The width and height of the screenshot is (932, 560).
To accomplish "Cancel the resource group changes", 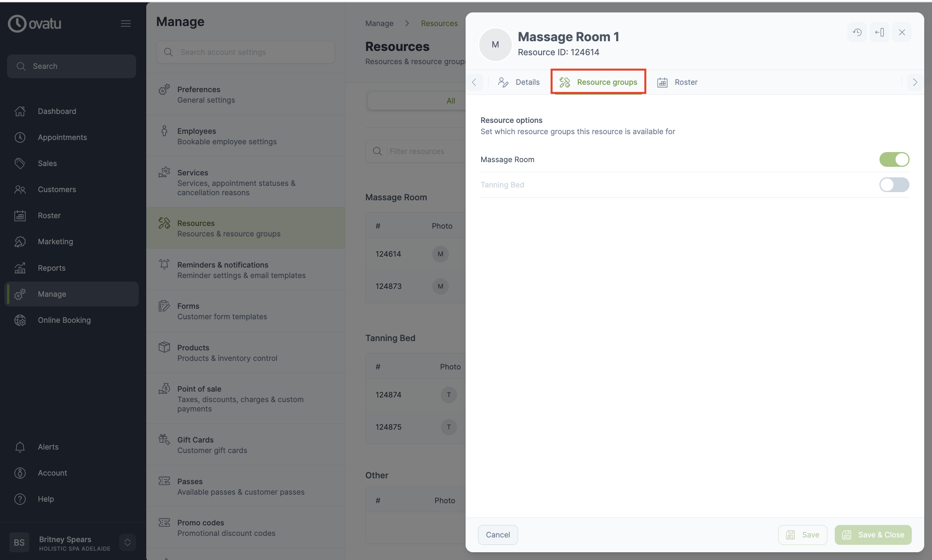I will coord(498,535).
